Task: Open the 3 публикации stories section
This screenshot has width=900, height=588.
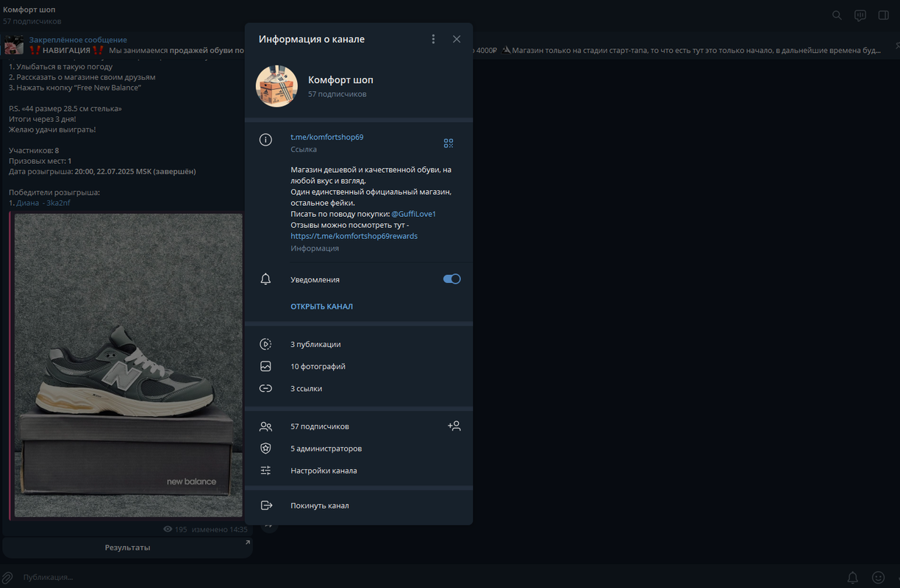Action: [359, 344]
